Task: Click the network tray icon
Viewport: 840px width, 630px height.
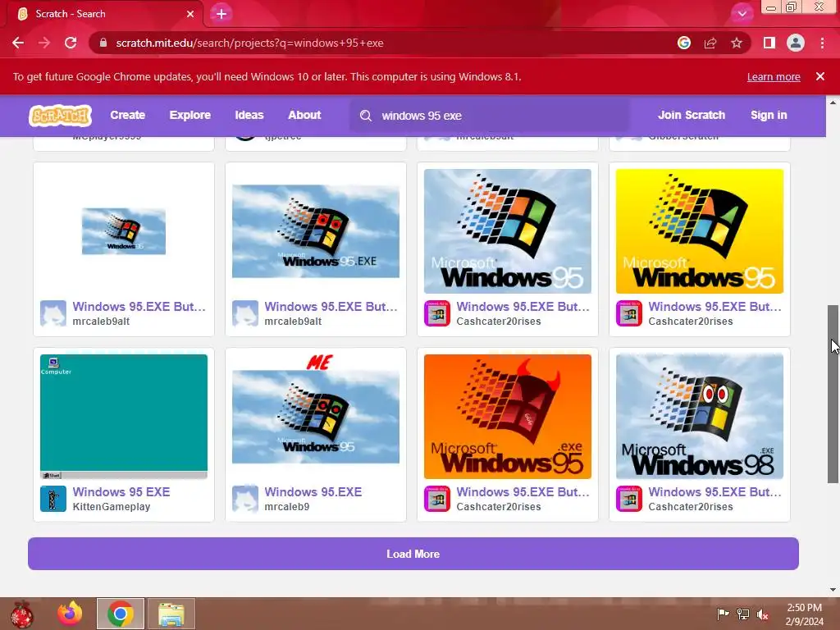Action: point(743,614)
